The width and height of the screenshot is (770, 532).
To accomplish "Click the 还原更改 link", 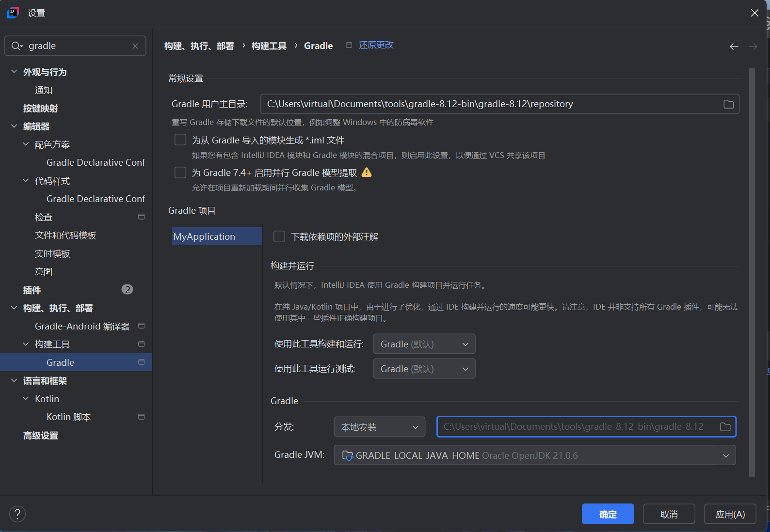I will click(376, 45).
